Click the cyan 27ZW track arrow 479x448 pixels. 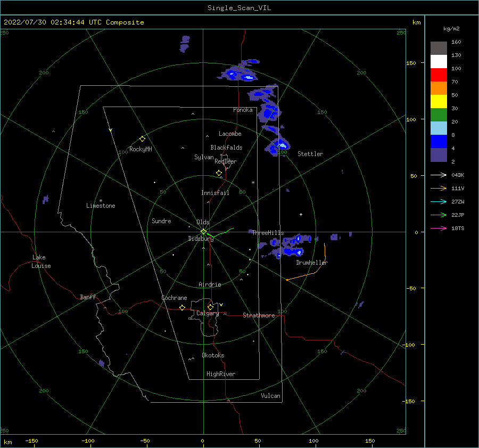pos(439,201)
